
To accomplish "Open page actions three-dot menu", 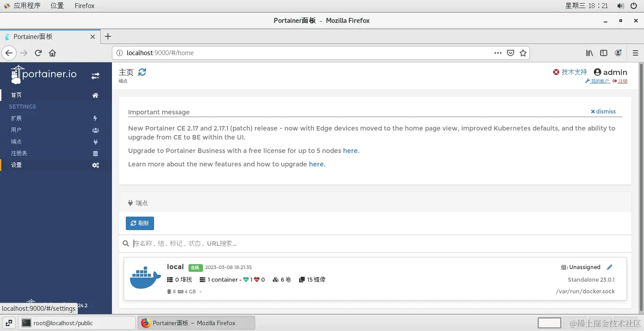I will tap(498, 53).
